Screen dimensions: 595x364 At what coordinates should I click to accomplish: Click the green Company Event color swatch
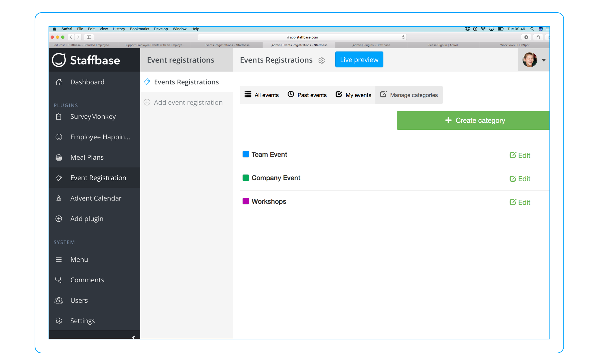tap(245, 178)
